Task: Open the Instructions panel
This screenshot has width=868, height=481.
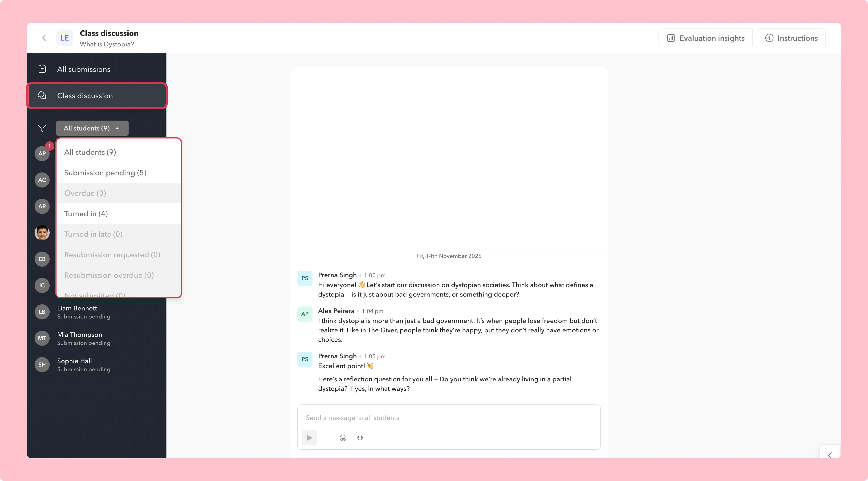Action: click(x=791, y=38)
